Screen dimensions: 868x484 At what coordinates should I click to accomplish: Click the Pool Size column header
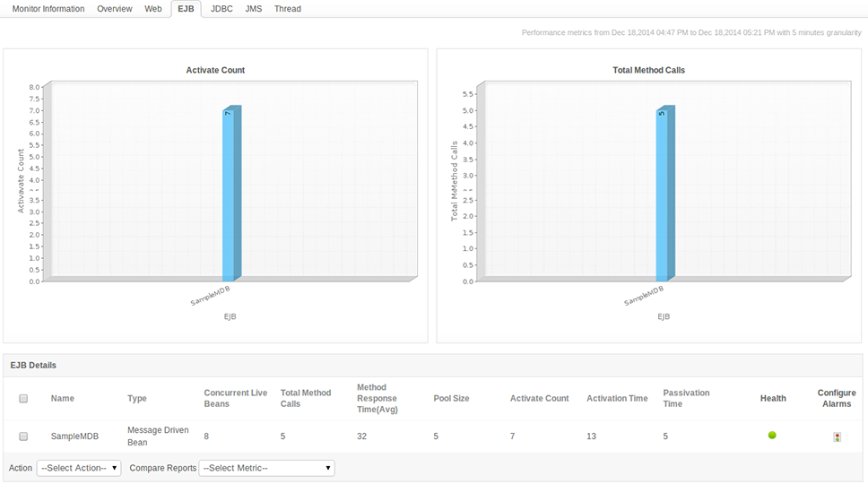click(x=451, y=399)
